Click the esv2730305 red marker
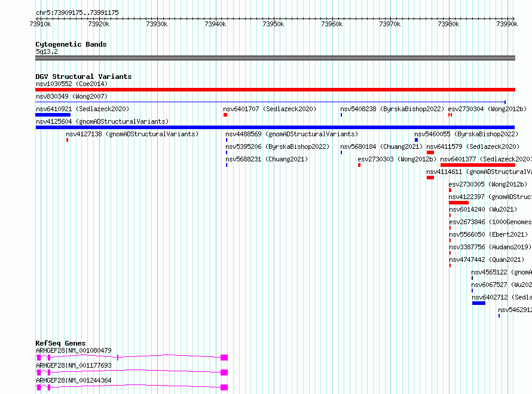 click(450, 190)
